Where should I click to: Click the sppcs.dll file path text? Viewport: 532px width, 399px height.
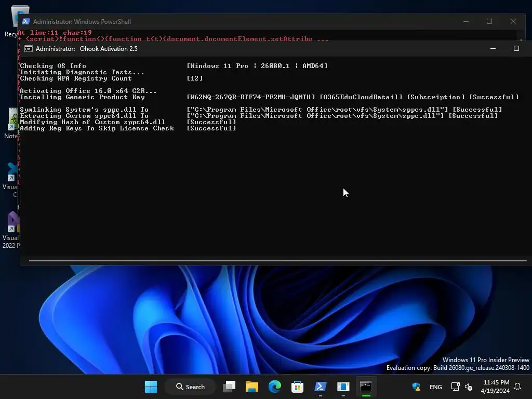coord(317,110)
